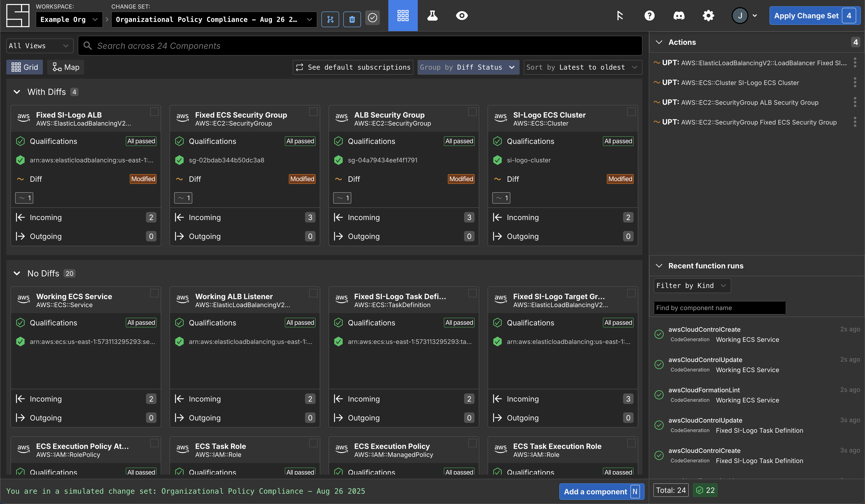Select the Fixed SI-Logo Task Definition checkbox
This screenshot has width=865, height=504.
coord(472,293)
